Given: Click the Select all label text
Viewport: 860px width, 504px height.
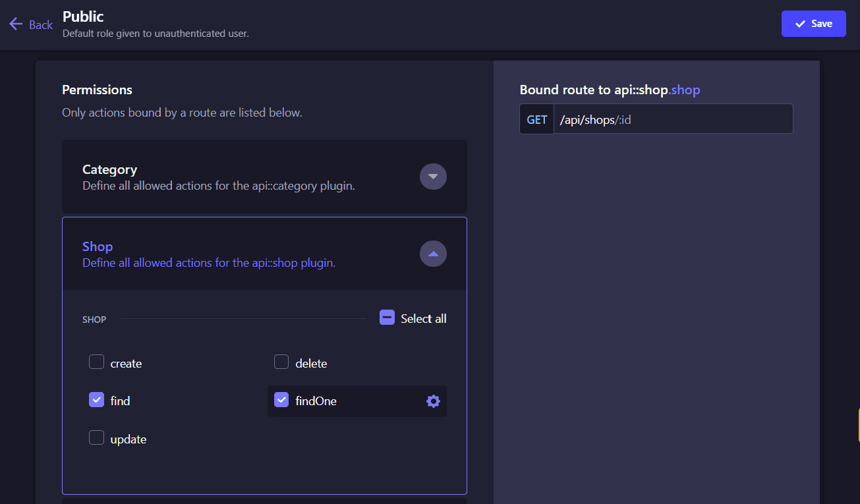Looking at the screenshot, I should (424, 319).
